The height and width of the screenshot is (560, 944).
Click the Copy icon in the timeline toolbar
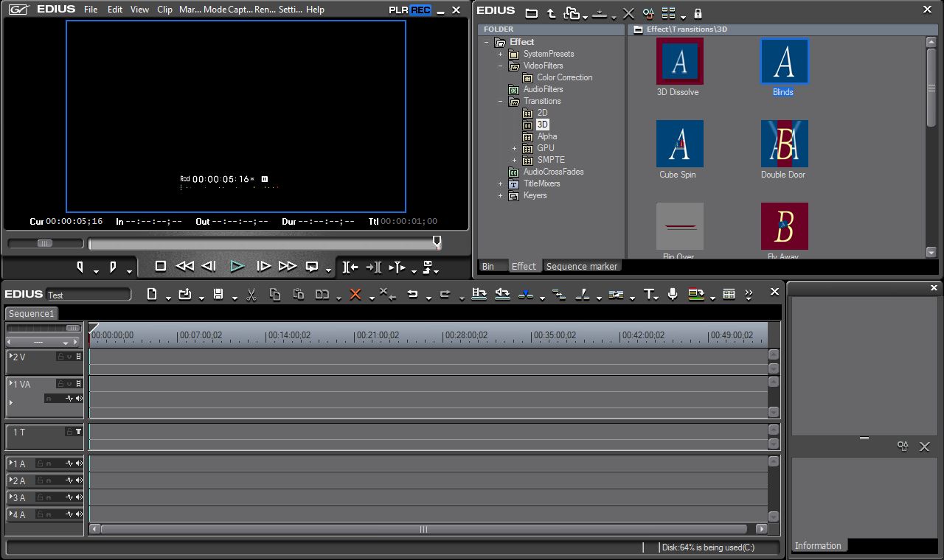click(275, 294)
